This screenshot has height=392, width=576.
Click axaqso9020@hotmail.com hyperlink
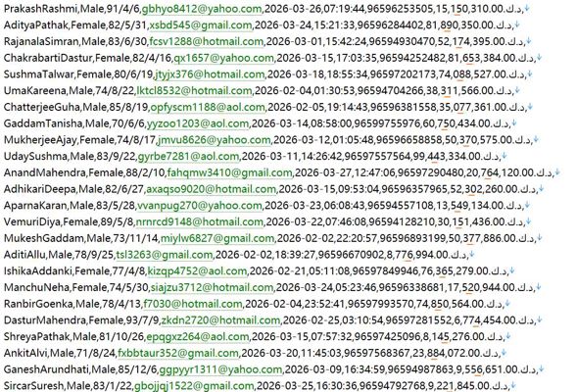(212, 189)
